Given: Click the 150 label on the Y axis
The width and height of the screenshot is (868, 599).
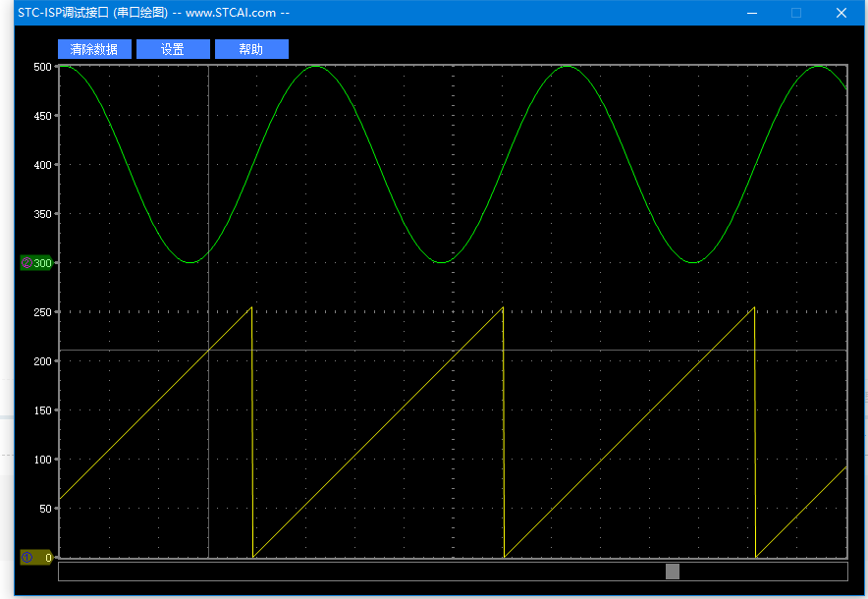Looking at the screenshot, I should coord(42,410).
